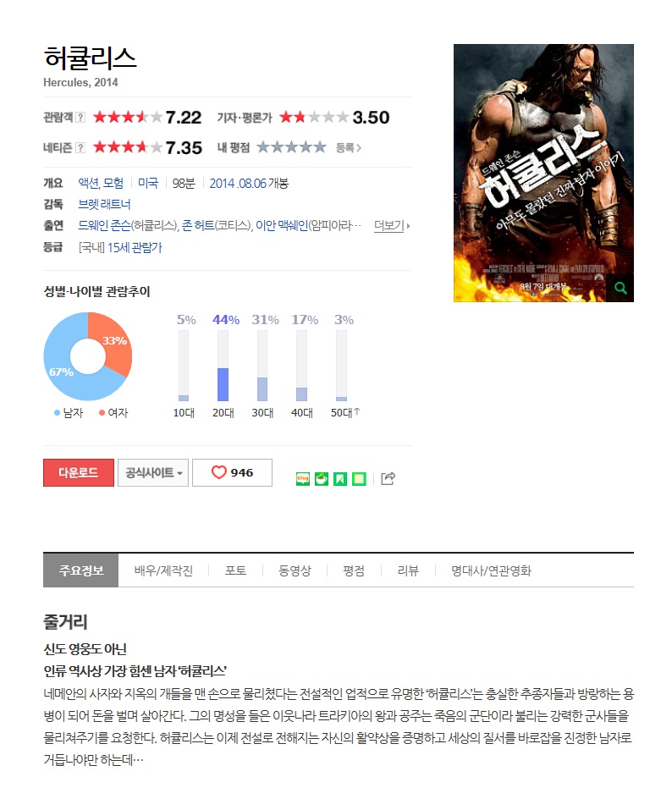Open director 브렛 래트너 link
This screenshot has width=672, height=788.
(x=104, y=205)
